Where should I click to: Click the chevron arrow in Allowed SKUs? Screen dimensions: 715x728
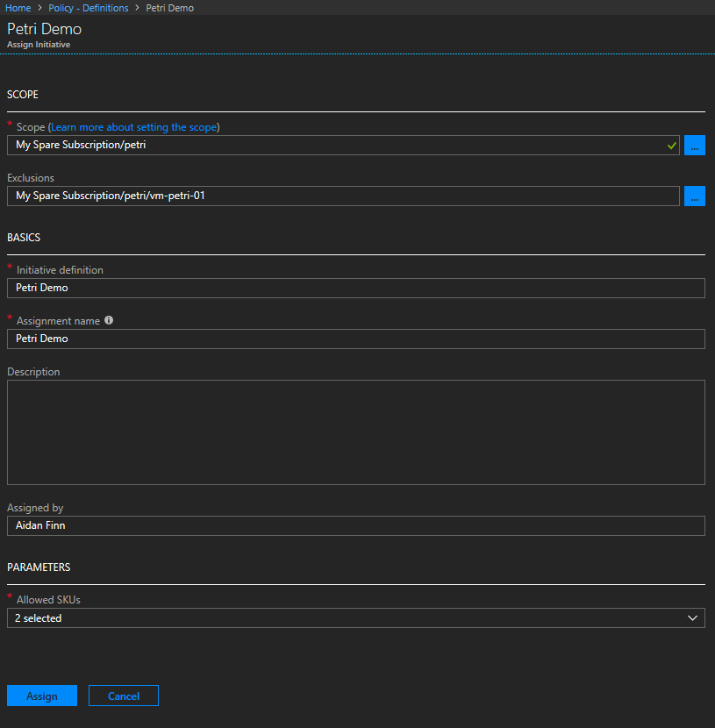pyautogui.click(x=692, y=618)
